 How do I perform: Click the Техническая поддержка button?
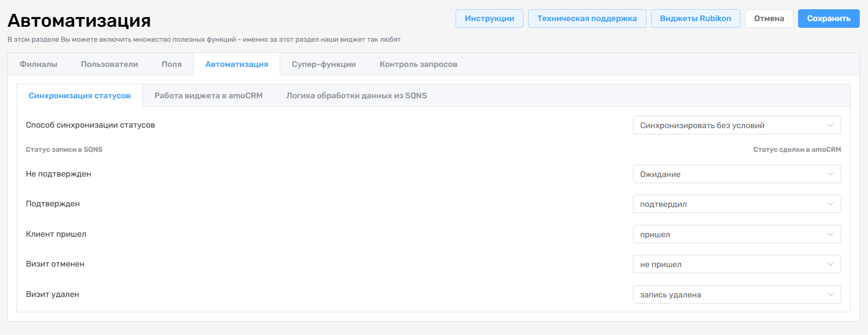587,19
